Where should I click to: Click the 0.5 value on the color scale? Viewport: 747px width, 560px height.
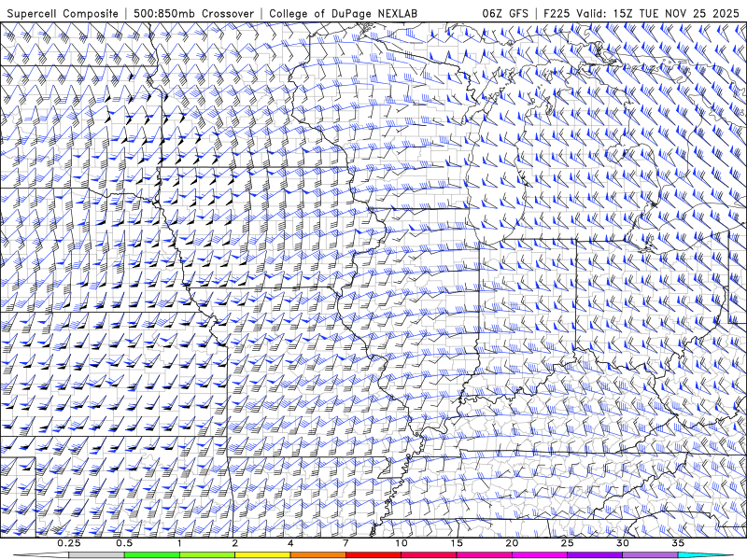pos(124,543)
